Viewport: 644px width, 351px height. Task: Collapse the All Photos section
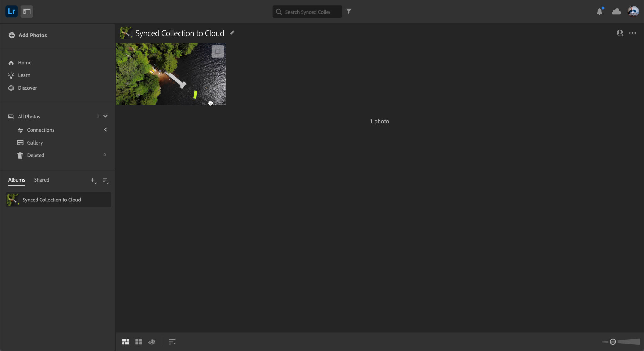(105, 116)
